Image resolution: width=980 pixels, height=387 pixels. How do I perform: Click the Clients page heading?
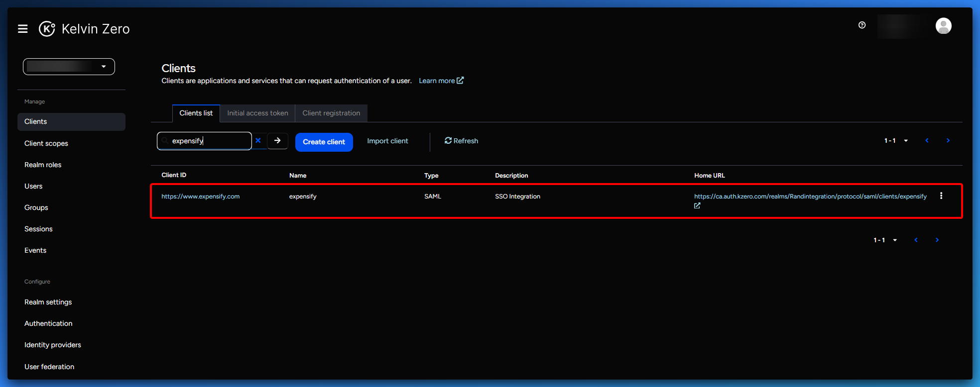178,68
